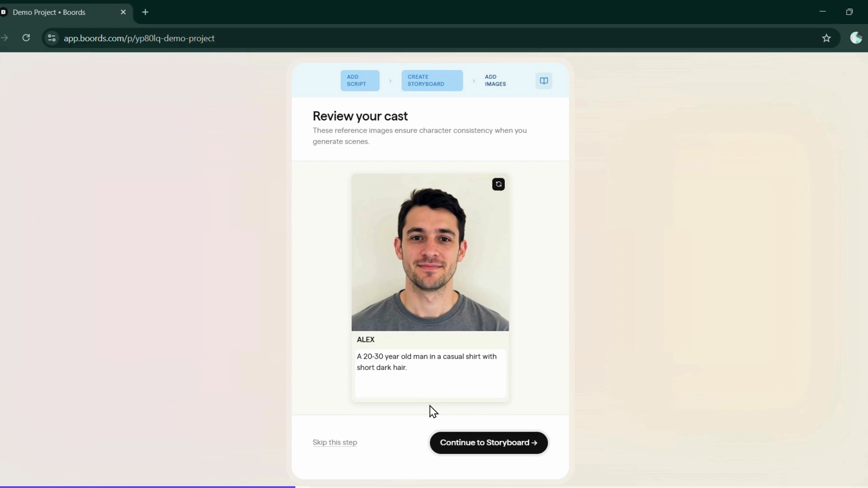
Task: Regenerate Alex's reference image
Action: (498, 184)
